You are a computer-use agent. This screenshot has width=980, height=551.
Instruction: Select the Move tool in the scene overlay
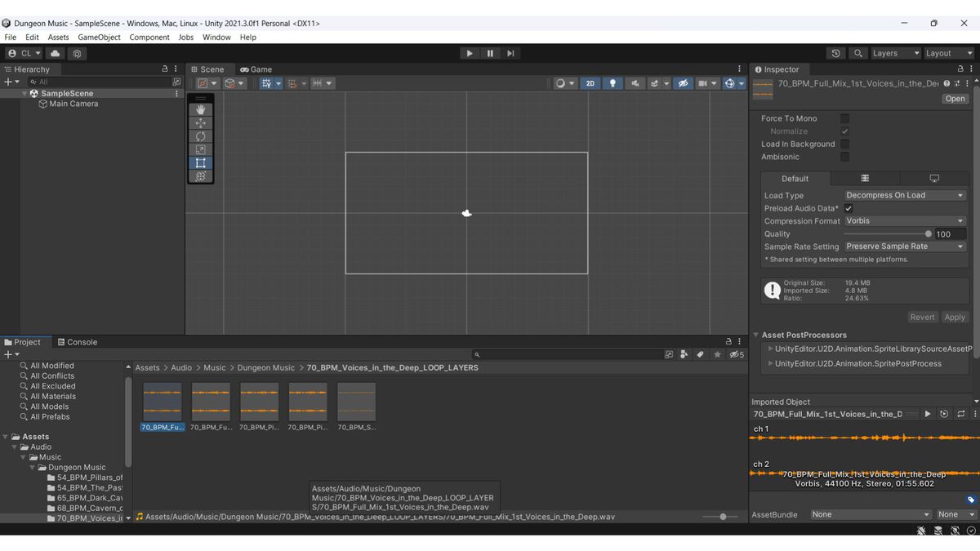(x=201, y=122)
